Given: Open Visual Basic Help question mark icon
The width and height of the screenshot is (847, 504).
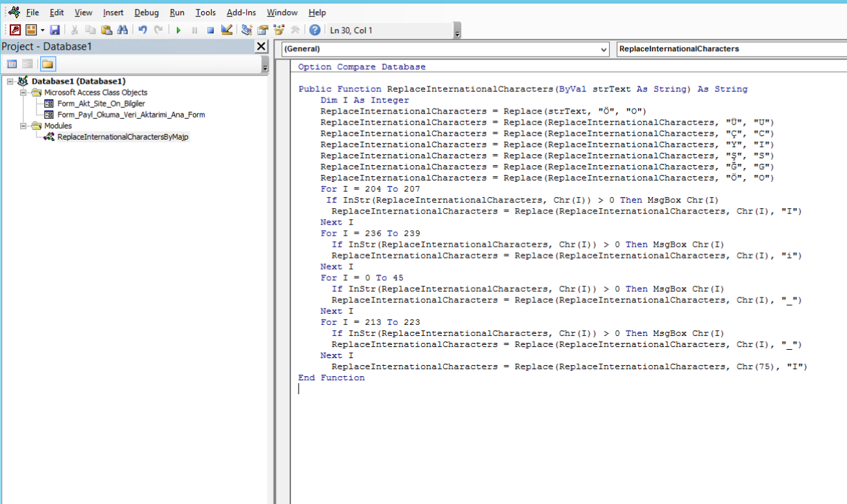Looking at the screenshot, I should tap(315, 30).
